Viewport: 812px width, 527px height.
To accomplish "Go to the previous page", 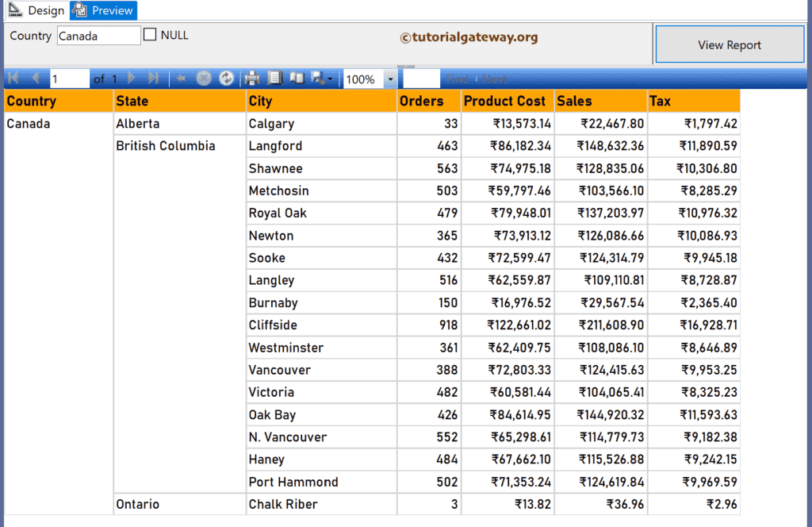I will coord(36,78).
